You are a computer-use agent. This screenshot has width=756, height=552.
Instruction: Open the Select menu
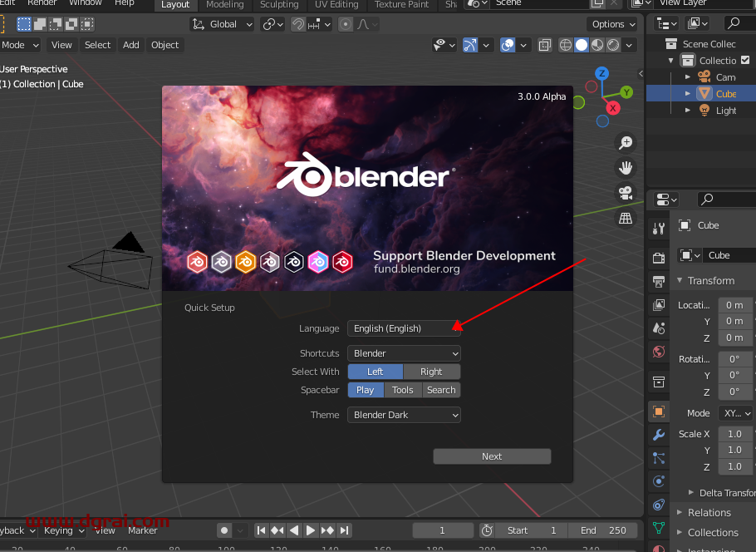point(97,45)
